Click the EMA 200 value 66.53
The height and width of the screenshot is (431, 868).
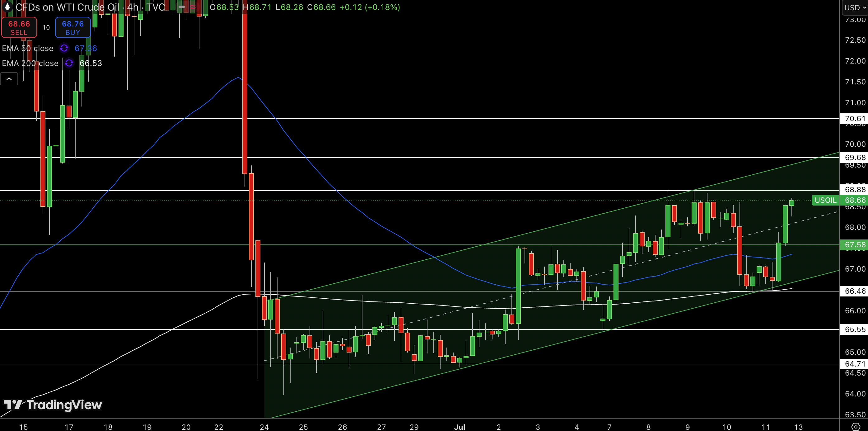click(x=91, y=63)
